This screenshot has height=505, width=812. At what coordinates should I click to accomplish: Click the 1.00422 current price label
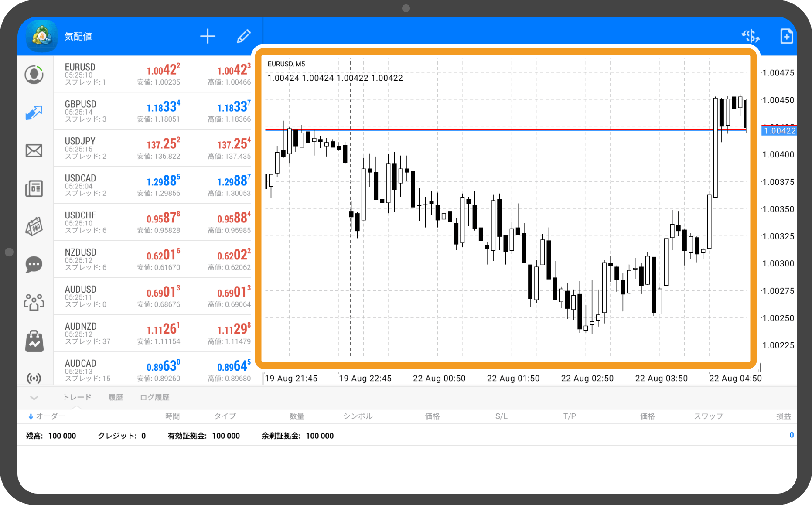(x=779, y=131)
